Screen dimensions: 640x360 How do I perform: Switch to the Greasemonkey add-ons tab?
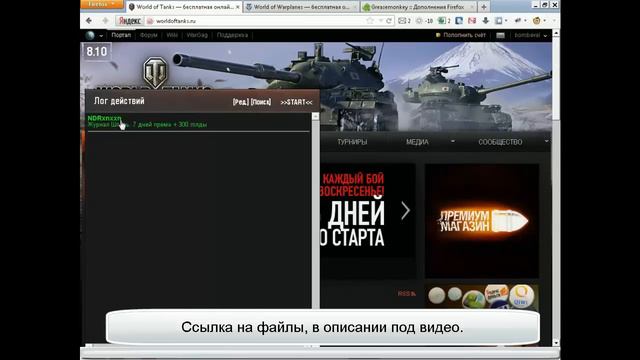point(418,7)
